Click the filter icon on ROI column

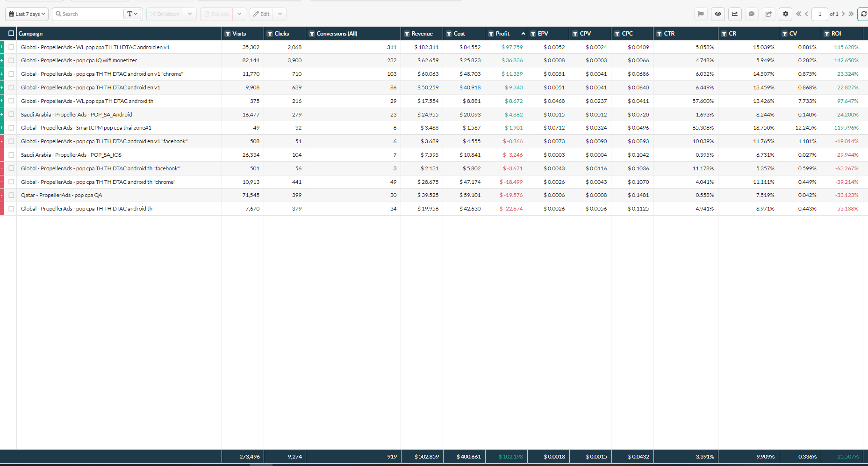click(x=826, y=34)
